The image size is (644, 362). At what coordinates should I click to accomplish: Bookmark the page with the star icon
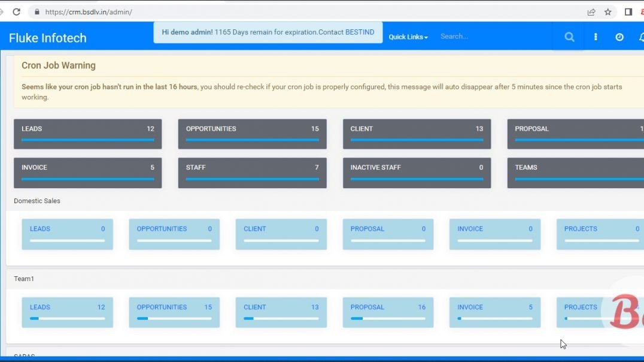[608, 11]
